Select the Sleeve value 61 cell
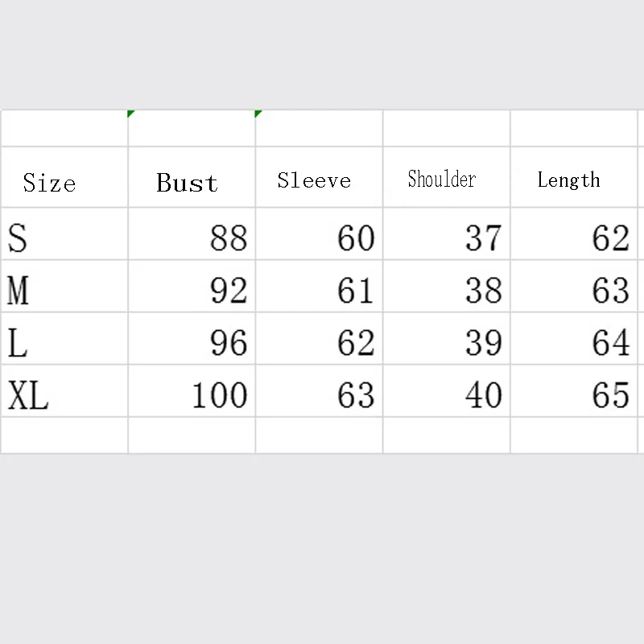The image size is (644, 644). click(319, 287)
